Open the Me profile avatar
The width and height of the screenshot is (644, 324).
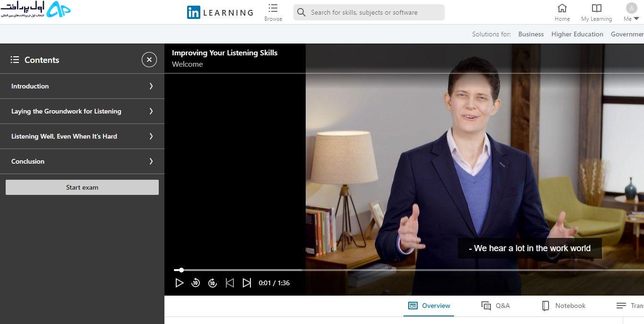coord(631,8)
